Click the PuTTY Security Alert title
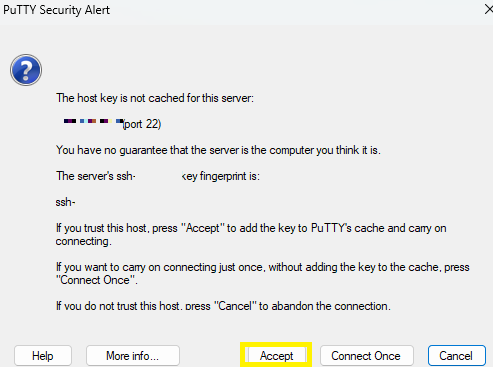This screenshot has width=493, height=367. point(56,10)
